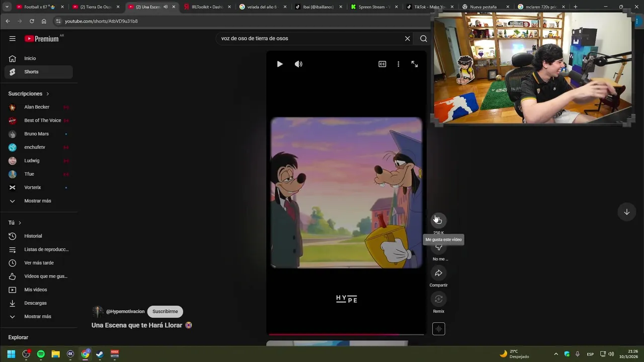Mute the tab via its speaker icon
Viewport: 644px width, 362px height.
[166, 7]
